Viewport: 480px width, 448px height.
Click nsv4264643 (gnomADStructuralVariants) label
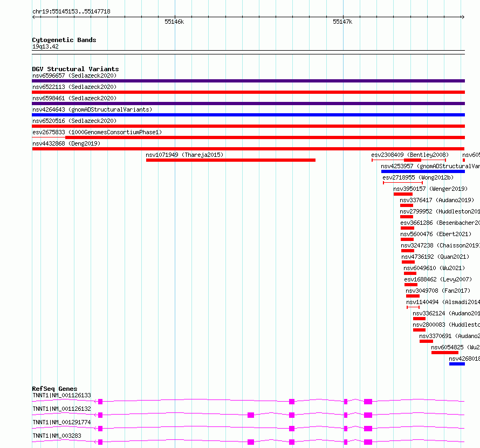(x=92, y=109)
